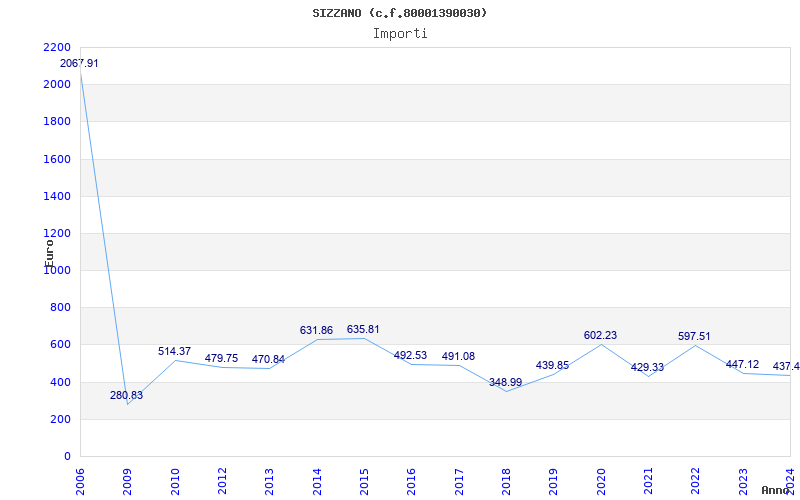Click the chart title SIZZANO (c.f.80001390030)
The height and width of the screenshot is (500, 800).
(400, 13)
